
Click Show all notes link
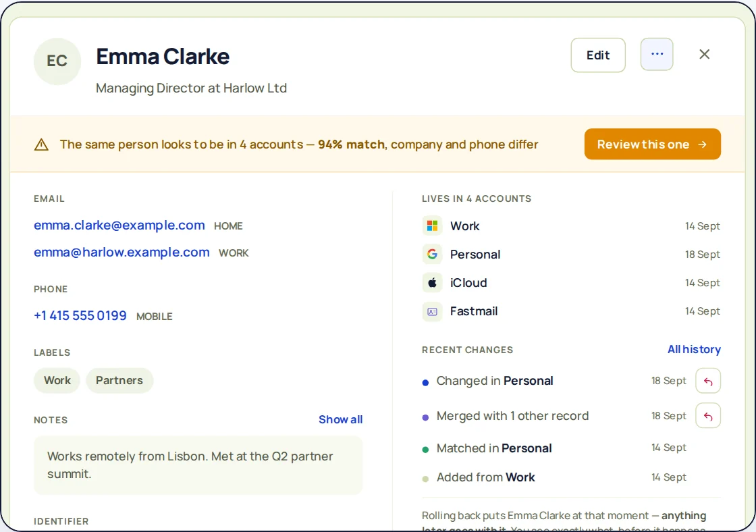click(x=340, y=420)
